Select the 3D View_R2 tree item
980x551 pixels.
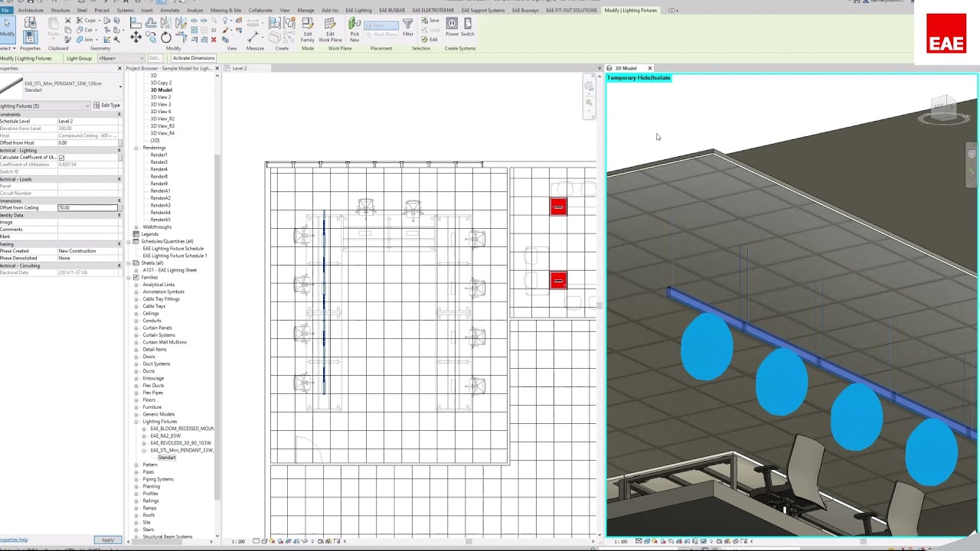(x=162, y=119)
